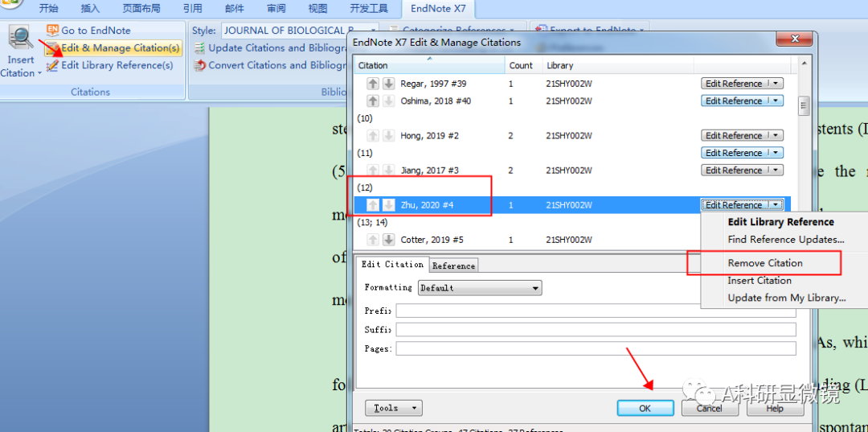Viewport: 868px width, 432px height.
Task: Choose Insert Citation from menu
Action: click(759, 281)
